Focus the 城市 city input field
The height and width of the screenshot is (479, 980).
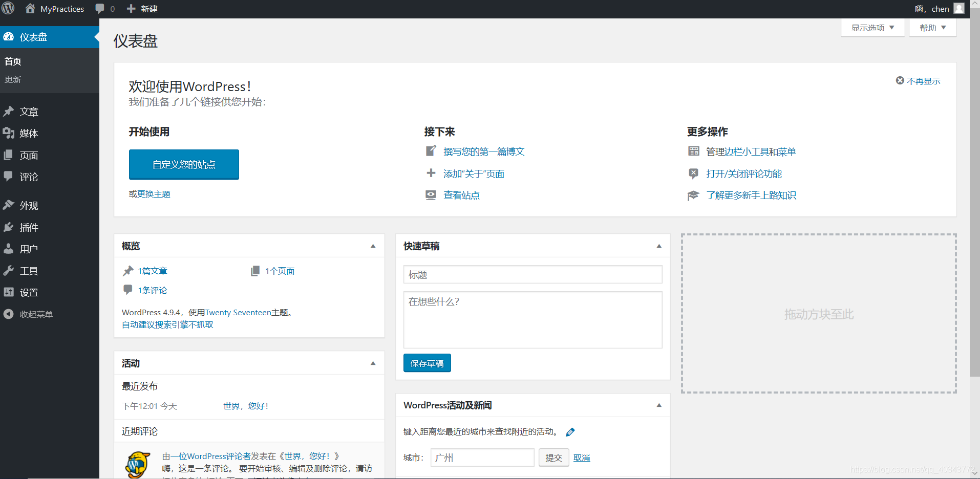tap(482, 458)
